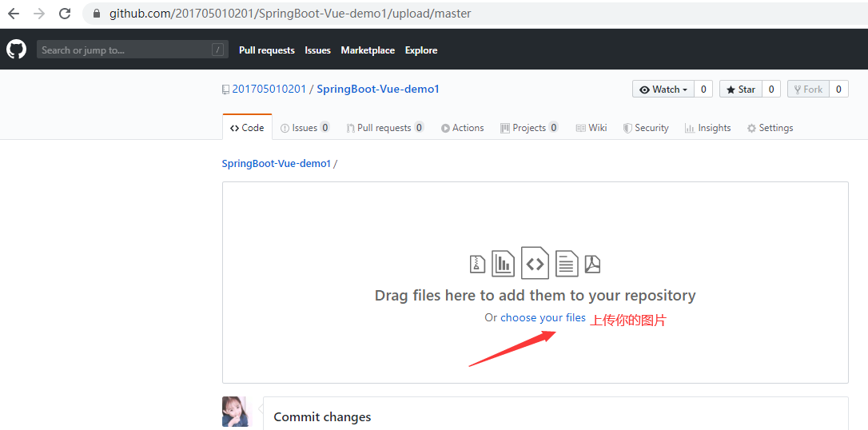This screenshot has height=430, width=868.
Task: Click the repository book icon beside owner name
Action: tap(225, 89)
